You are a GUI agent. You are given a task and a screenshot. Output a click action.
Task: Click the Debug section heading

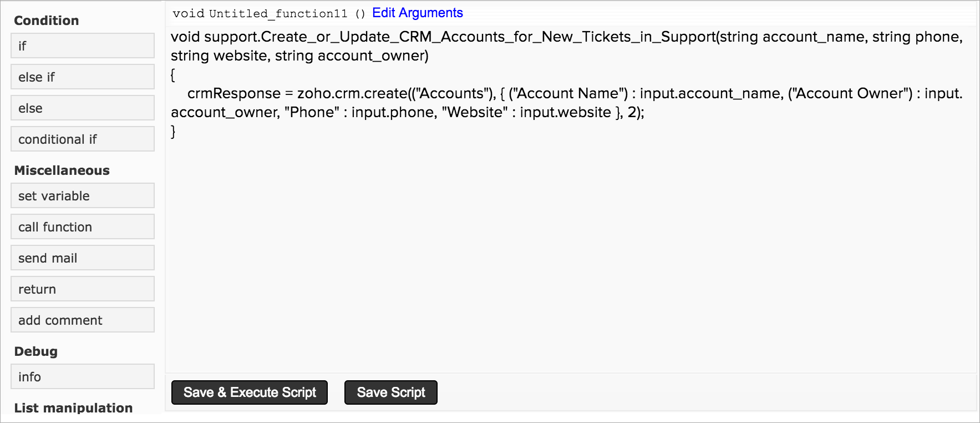[35, 351]
